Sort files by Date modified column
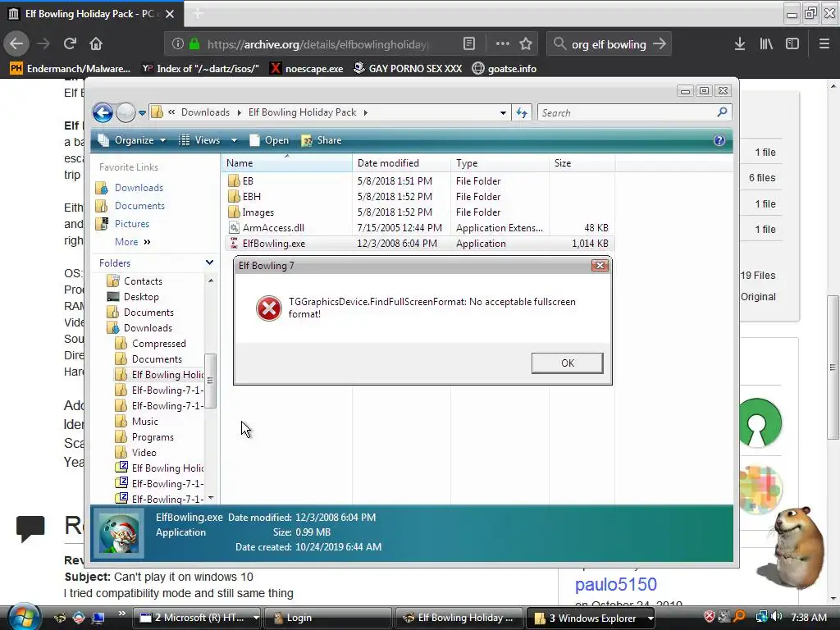 [x=401, y=163]
